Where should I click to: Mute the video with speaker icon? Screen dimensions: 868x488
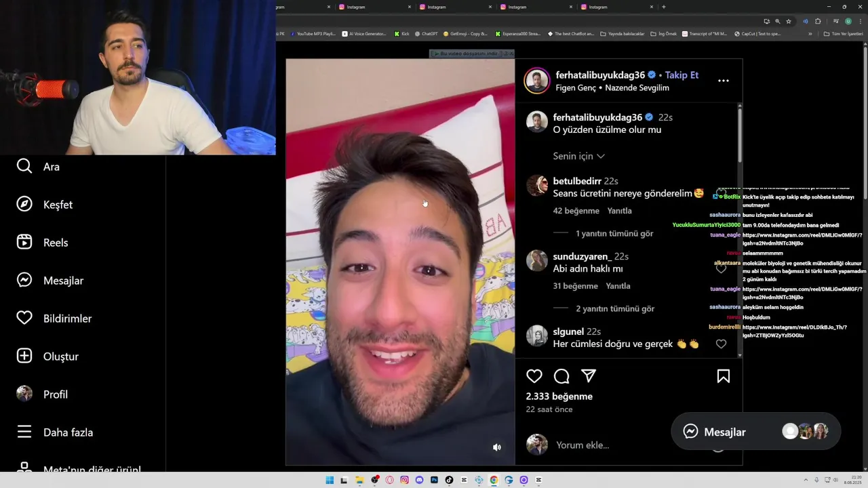[x=497, y=447]
